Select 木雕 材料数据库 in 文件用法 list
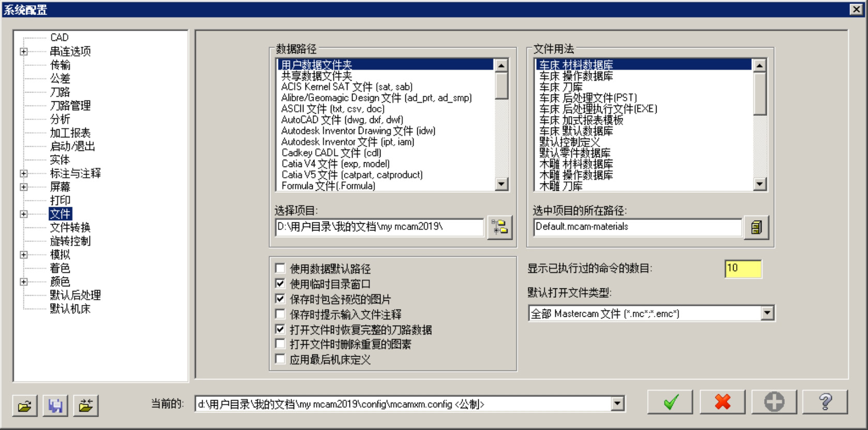 [x=576, y=164]
